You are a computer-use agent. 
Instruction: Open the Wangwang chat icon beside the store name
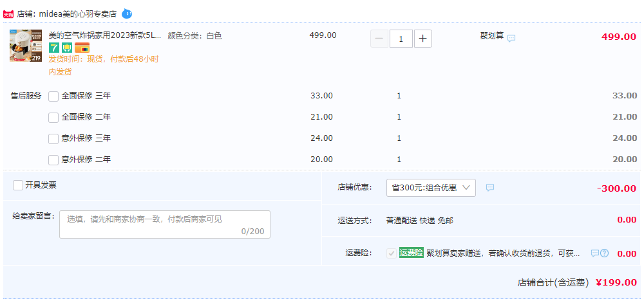coord(127,14)
